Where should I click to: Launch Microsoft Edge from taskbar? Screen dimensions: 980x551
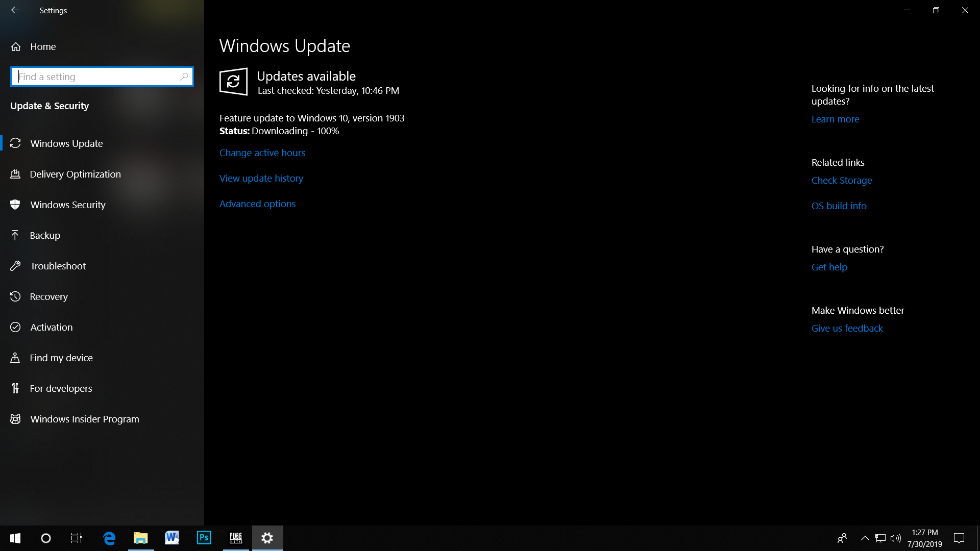(109, 538)
